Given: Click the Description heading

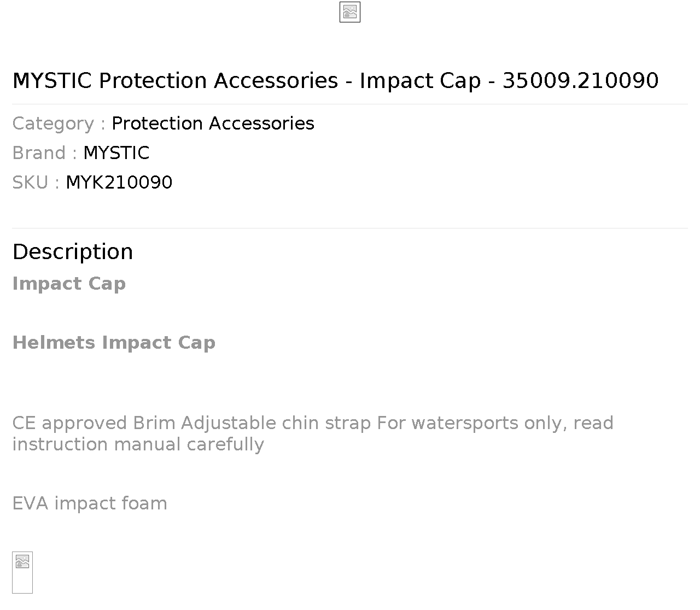Looking at the screenshot, I should point(73,251).
